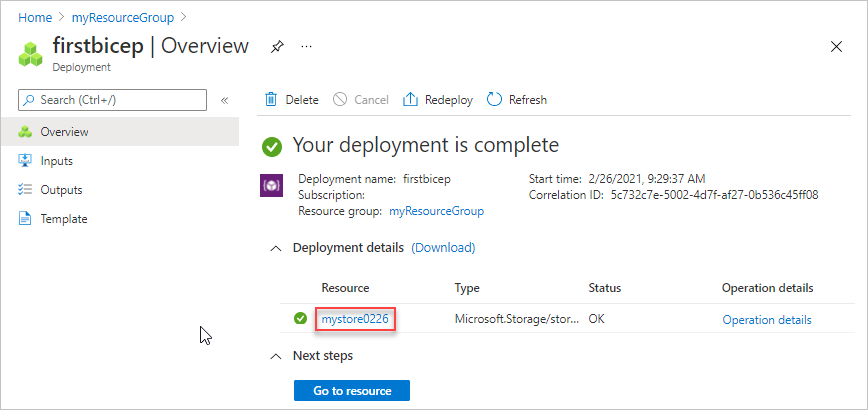Click the Refresh icon
The image size is (868, 410).
coord(494,99)
